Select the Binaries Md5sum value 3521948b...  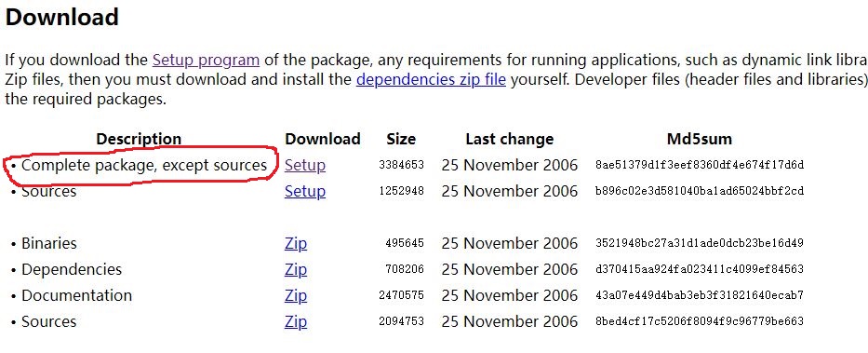point(700,243)
